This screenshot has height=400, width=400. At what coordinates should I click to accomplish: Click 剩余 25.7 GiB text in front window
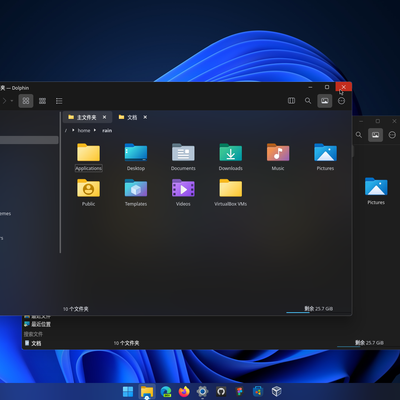[318, 308]
